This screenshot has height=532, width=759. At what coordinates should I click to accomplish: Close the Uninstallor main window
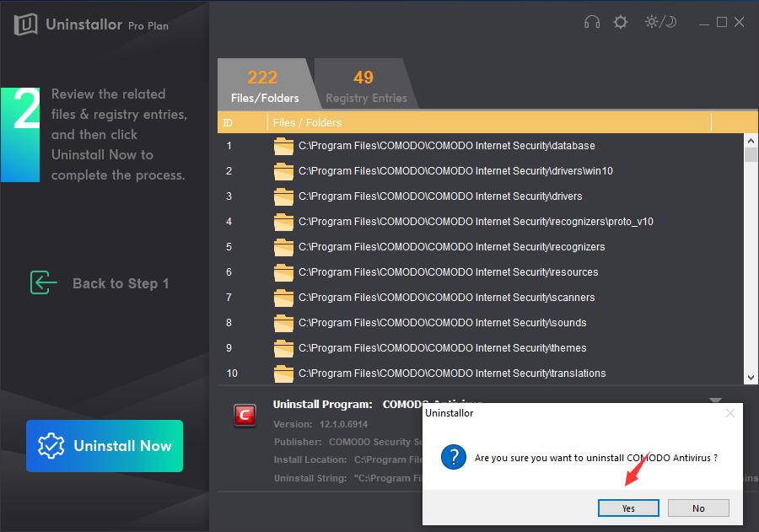(739, 22)
